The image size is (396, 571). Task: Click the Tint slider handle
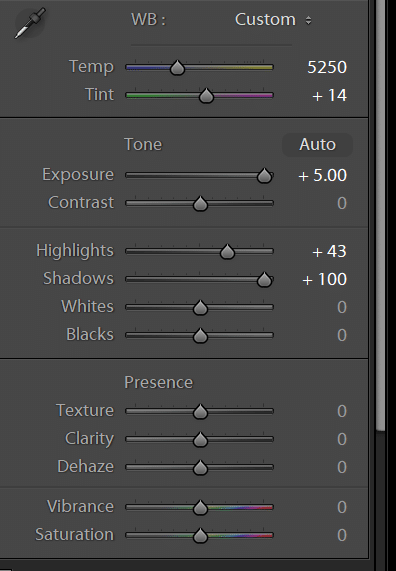pyautogui.click(x=206, y=96)
